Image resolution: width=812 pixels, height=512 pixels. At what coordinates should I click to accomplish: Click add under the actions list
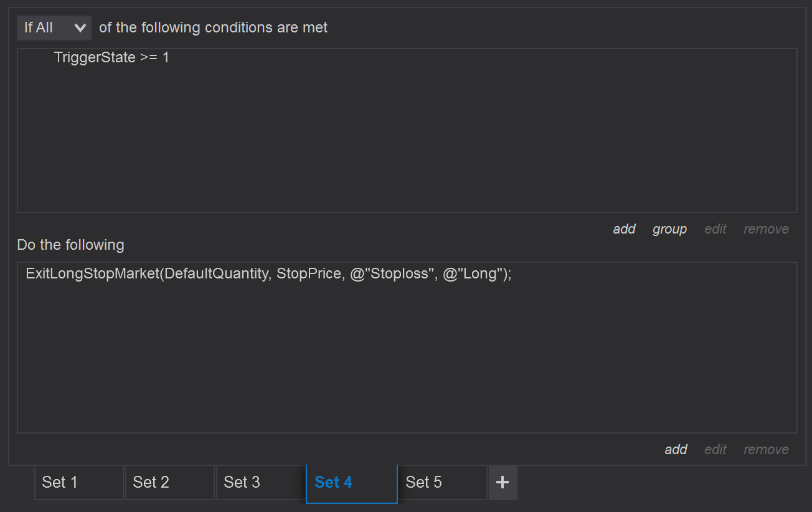(x=676, y=450)
